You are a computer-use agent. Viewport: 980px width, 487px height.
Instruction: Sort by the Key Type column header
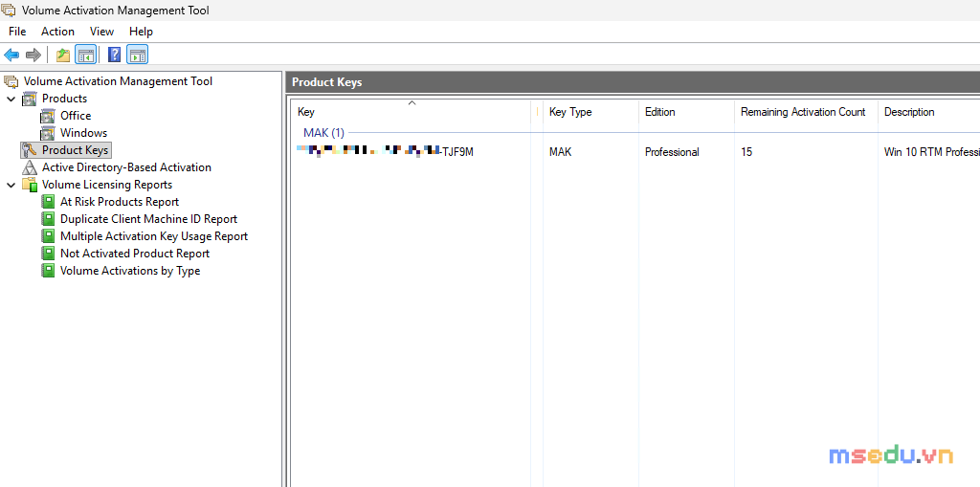point(590,112)
